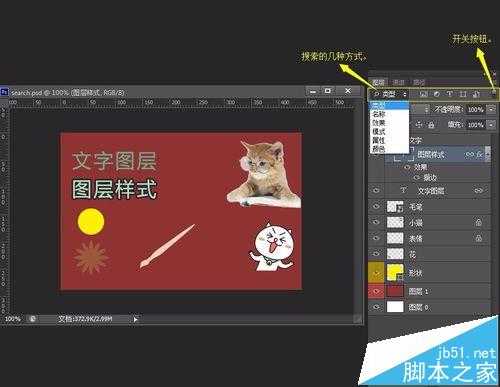Open status bar info arrow menu
The image size is (500, 387).
point(135,319)
